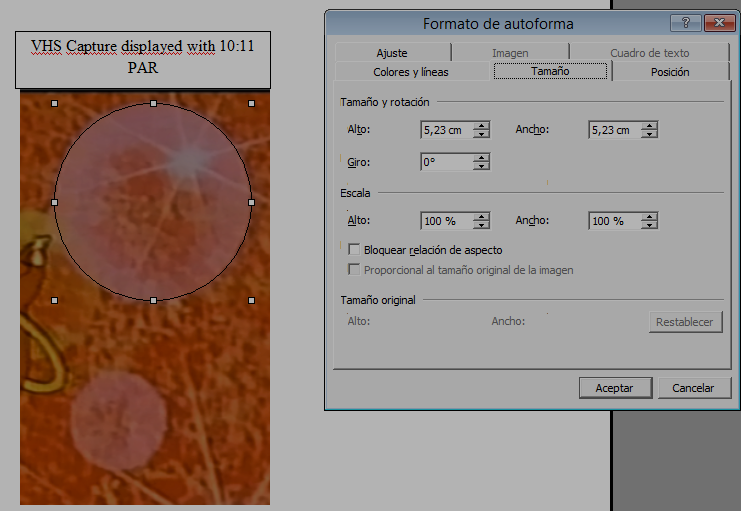Switch to the Ajuste tab

(x=392, y=52)
